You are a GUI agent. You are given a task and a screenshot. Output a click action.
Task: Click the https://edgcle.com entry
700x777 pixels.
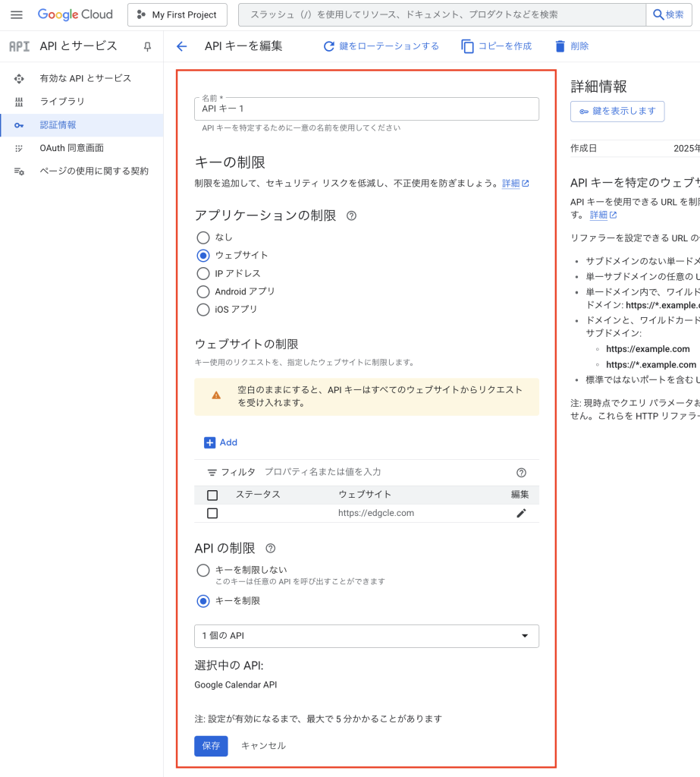point(376,514)
